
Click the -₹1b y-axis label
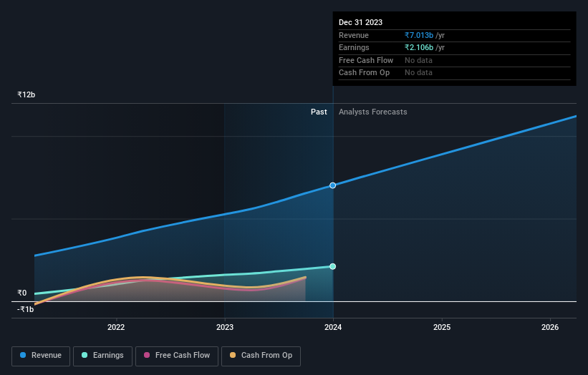pyautogui.click(x=26, y=309)
